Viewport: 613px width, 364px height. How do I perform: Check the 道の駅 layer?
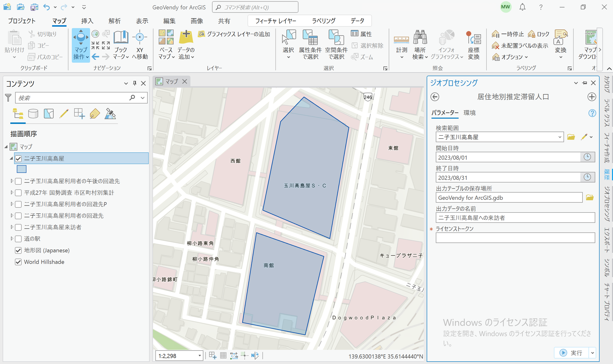click(18, 239)
